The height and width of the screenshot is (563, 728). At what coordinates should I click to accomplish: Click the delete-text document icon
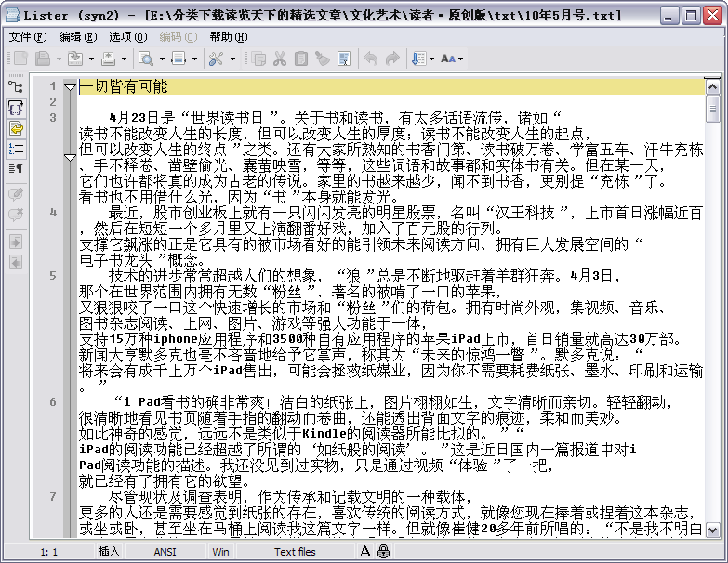pos(345,59)
